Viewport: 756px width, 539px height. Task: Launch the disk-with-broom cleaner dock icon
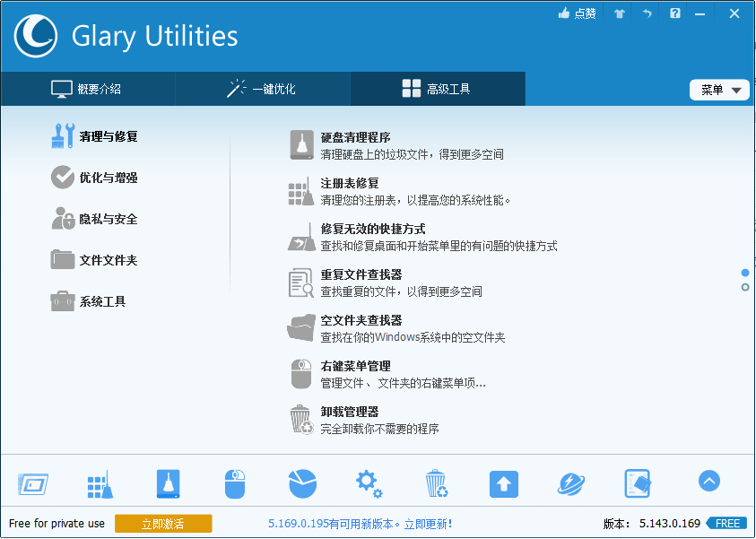(x=168, y=483)
